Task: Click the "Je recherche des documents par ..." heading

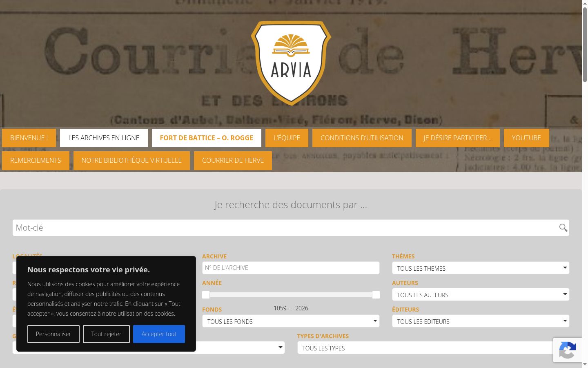Action: click(291, 204)
